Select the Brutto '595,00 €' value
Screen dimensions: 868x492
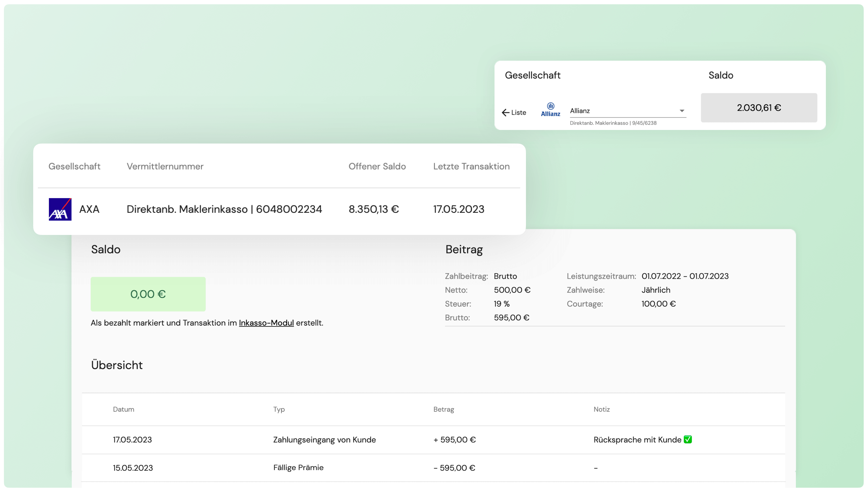pos(511,318)
